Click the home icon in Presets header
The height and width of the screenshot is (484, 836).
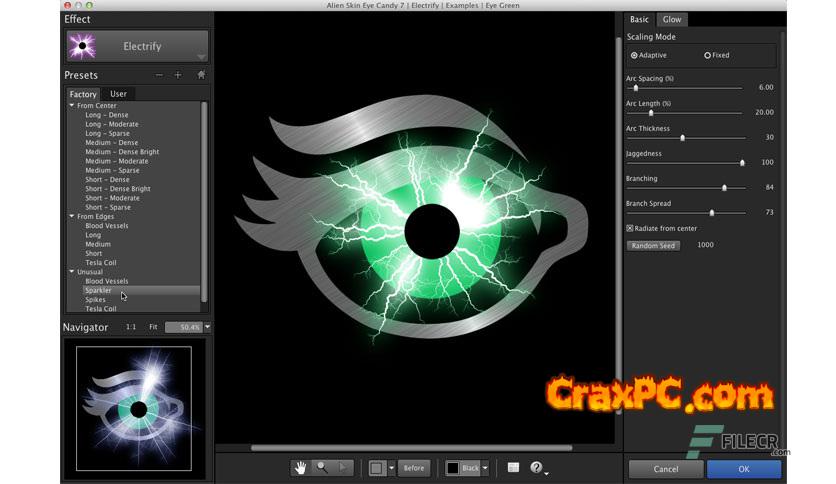(x=201, y=75)
